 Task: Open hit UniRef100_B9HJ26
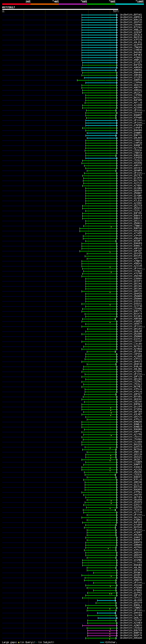pyautogui.click(x=131, y=20)
